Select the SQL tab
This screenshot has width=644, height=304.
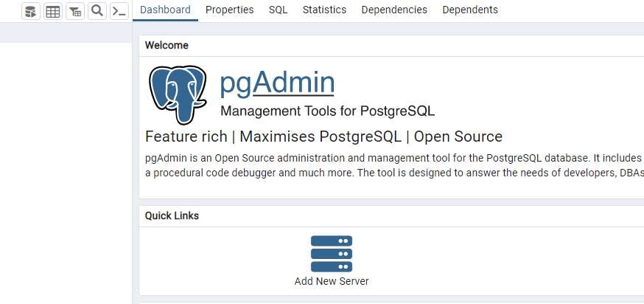[x=278, y=10]
